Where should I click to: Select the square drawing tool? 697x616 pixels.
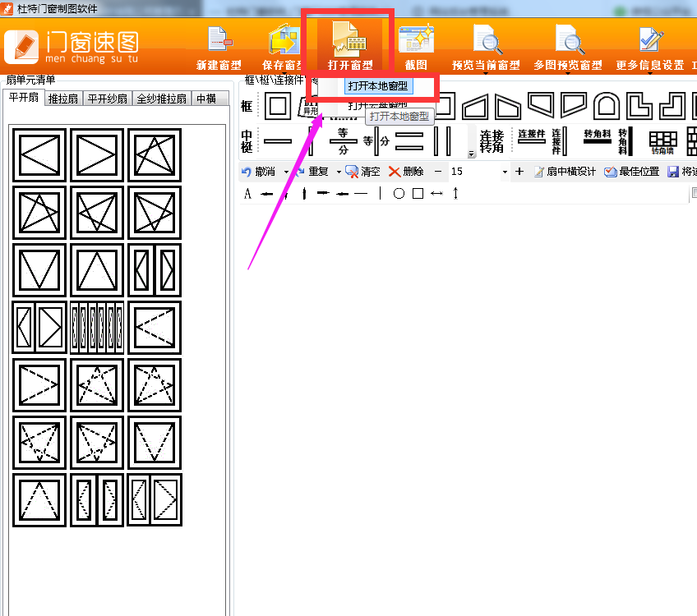pyautogui.click(x=418, y=194)
